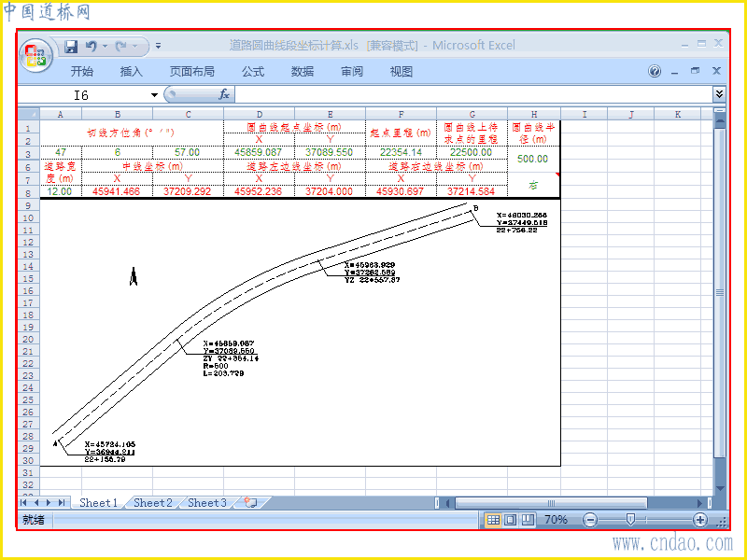This screenshot has height=560, width=747.
Task: Minimize the workbook window inside ribbon
Action: click(x=674, y=72)
